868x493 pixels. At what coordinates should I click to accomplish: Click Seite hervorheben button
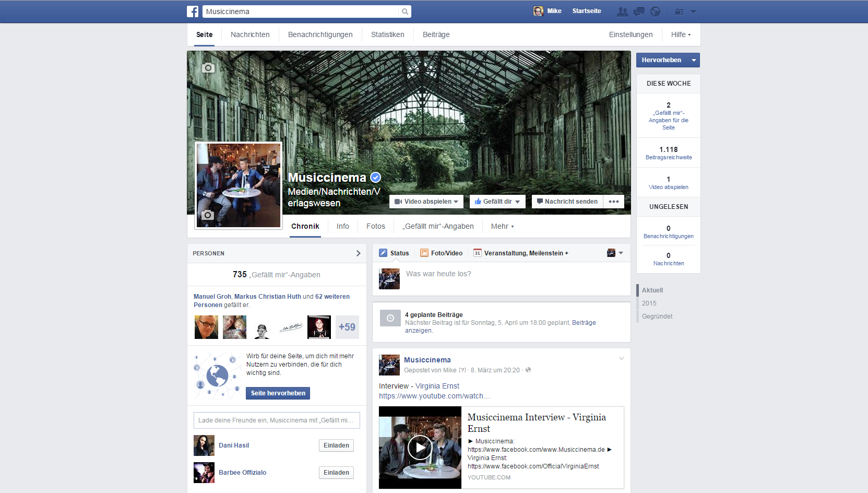pyautogui.click(x=278, y=393)
